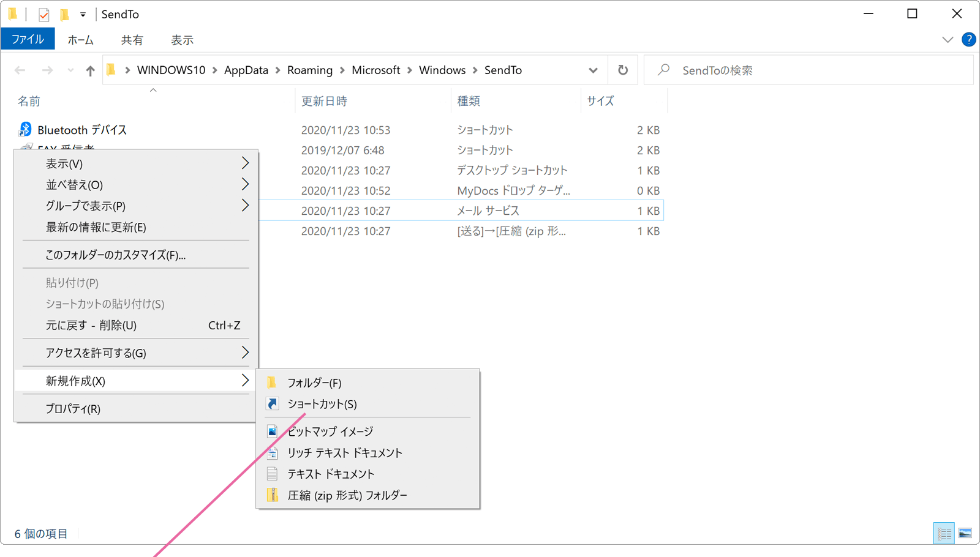Viewport: 980px width, 557px height.
Task: Expand アクセスを許可する(G) submenu
Action: click(245, 353)
